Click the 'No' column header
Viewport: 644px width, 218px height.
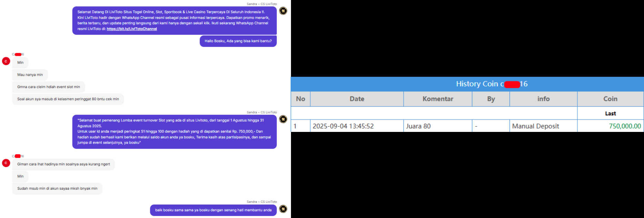click(x=301, y=99)
